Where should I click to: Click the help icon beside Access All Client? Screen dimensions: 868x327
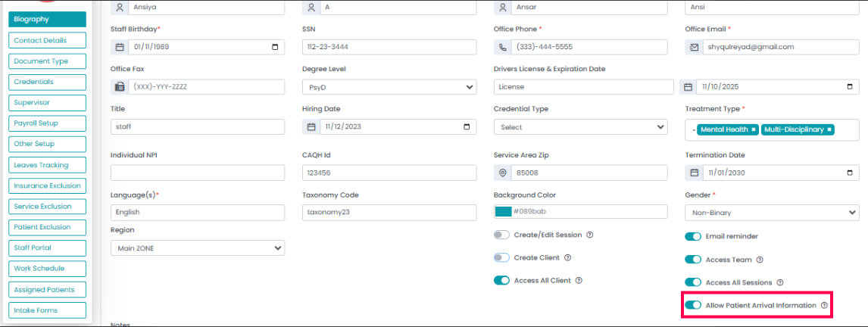pyautogui.click(x=579, y=281)
